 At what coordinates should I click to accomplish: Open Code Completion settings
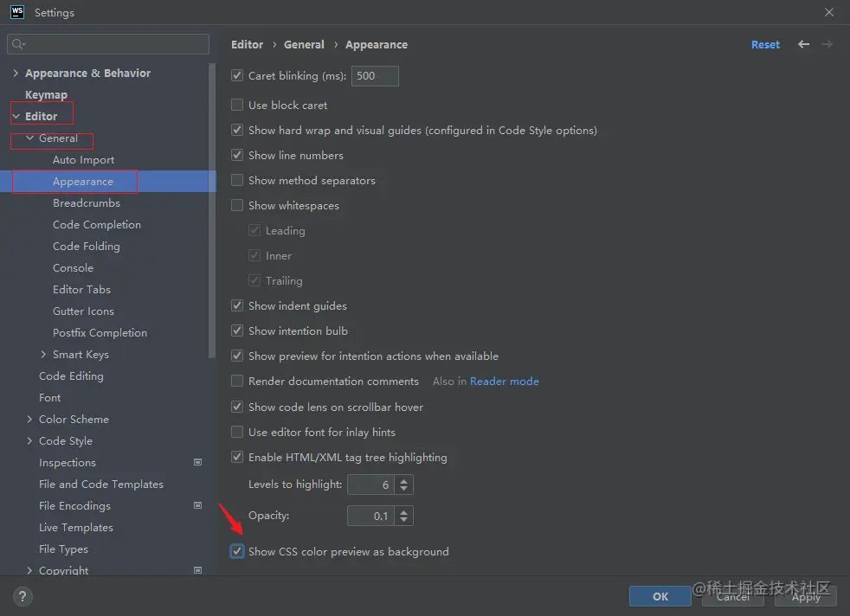coord(96,225)
